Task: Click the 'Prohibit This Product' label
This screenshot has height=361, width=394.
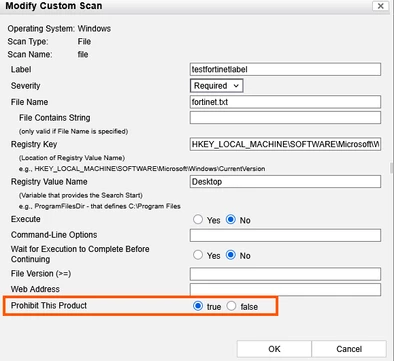Action: tap(49, 305)
